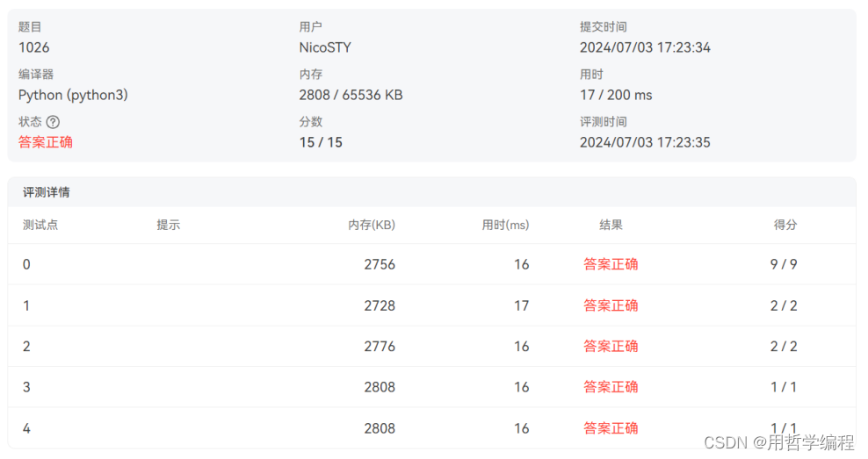Screen dimensions: 868x459
Task: Click test point 4 row number
Action: 26,428
